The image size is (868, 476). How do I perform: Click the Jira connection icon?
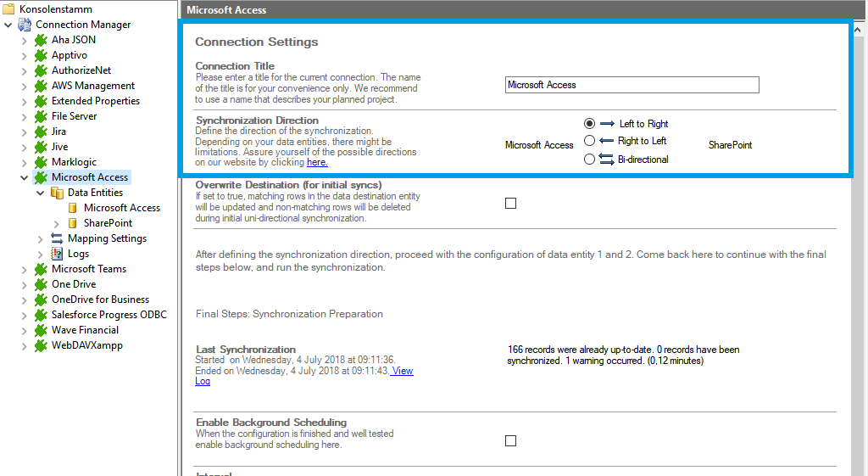41,132
